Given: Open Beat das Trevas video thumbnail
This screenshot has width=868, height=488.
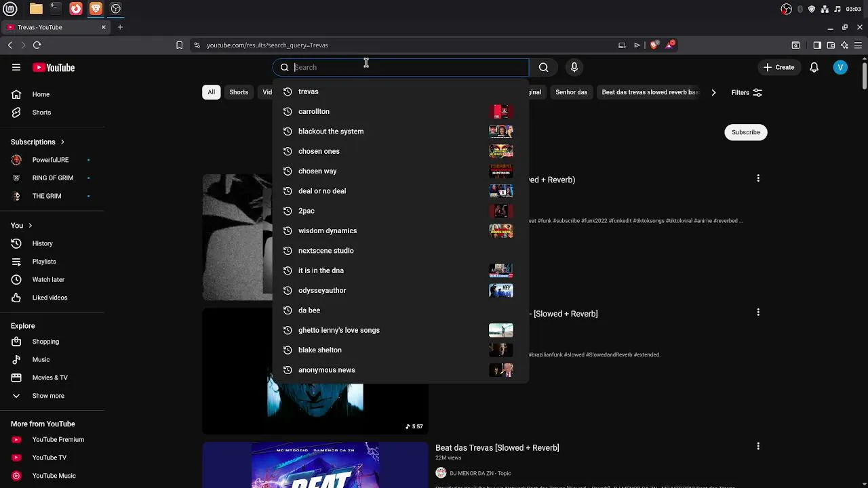Looking at the screenshot, I should pyautogui.click(x=315, y=465).
